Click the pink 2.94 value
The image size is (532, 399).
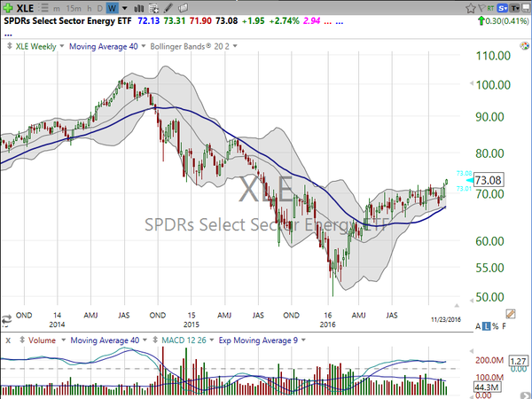311,21
